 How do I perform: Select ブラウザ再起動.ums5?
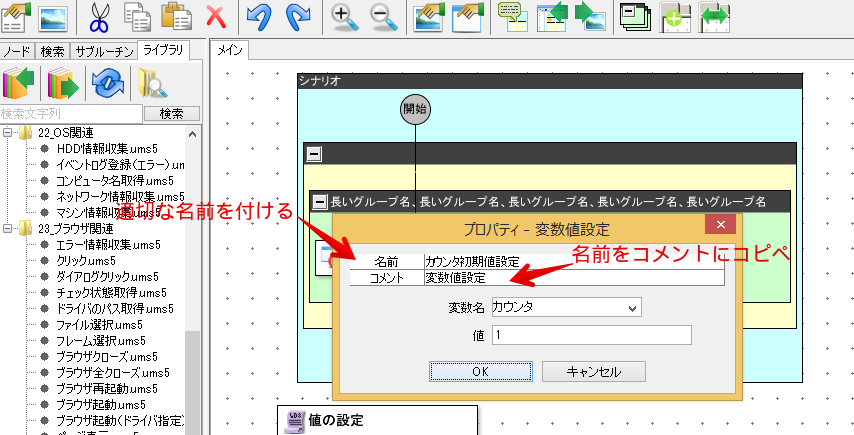tap(107, 389)
